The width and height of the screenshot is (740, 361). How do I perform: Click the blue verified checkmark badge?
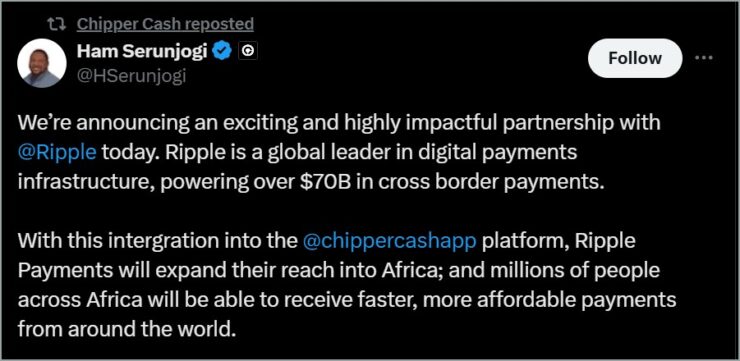(222, 51)
